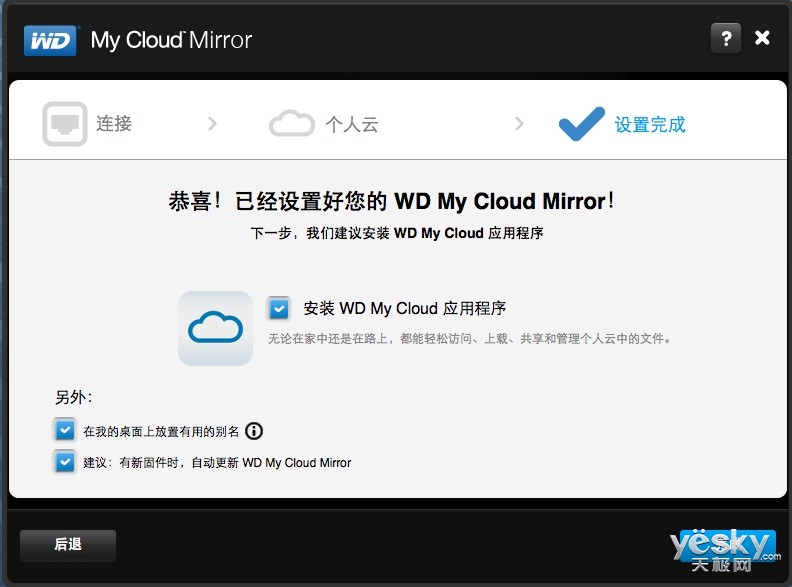
Task: Select the 连接 network port step icon
Action: tap(65, 124)
